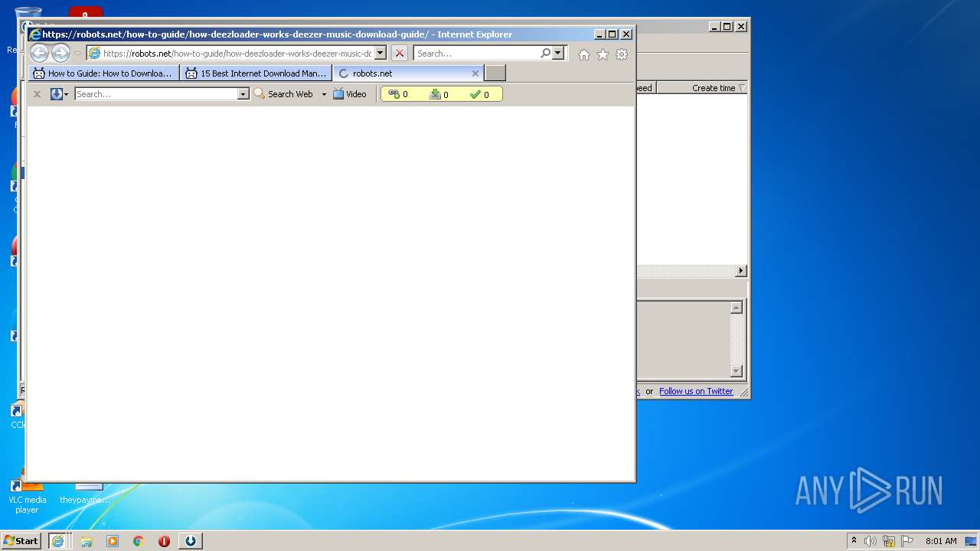Image resolution: width=980 pixels, height=551 pixels.
Task: Expand the Search Web options arrow
Action: [324, 94]
